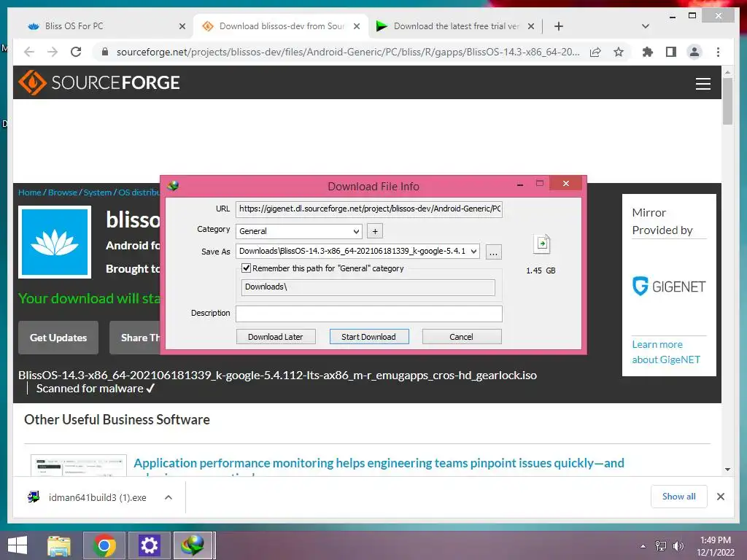Click the network tray icon
This screenshot has width=747, height=560.
661,545
